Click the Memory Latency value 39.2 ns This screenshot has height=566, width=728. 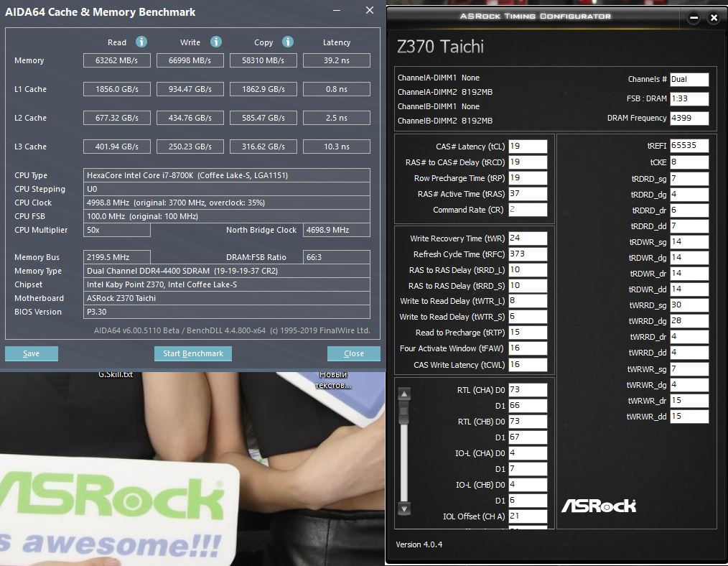tap(337, 60)
